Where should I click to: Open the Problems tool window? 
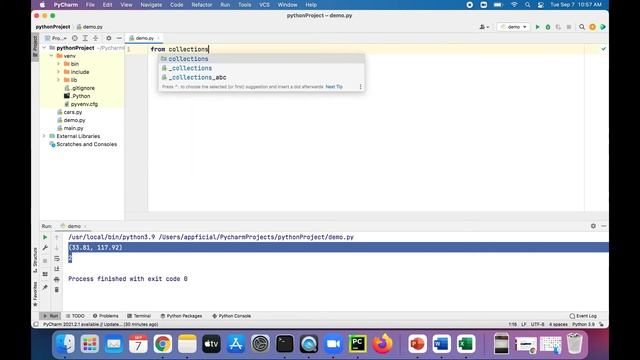(x=106, y=316)
